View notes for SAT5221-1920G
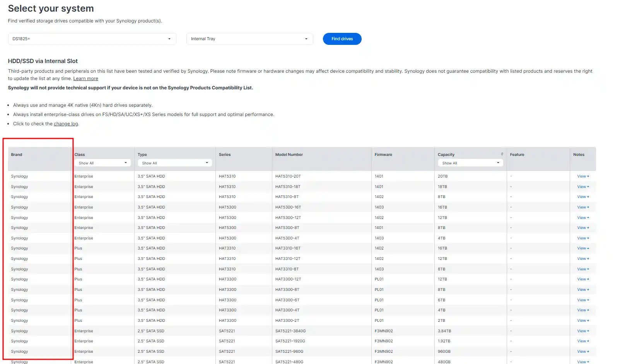 pyautogui.click(x=583, y=341)
